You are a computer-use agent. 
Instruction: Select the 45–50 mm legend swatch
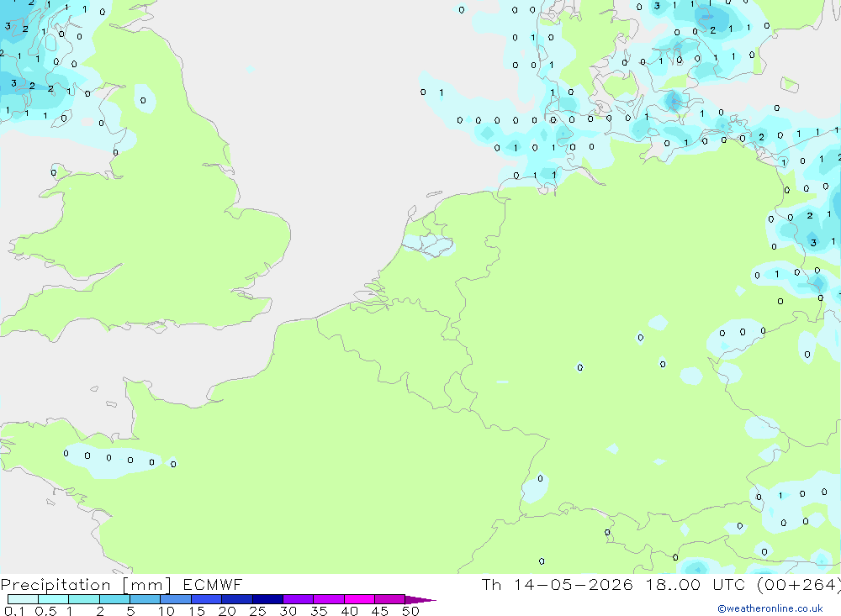point(390,599)
